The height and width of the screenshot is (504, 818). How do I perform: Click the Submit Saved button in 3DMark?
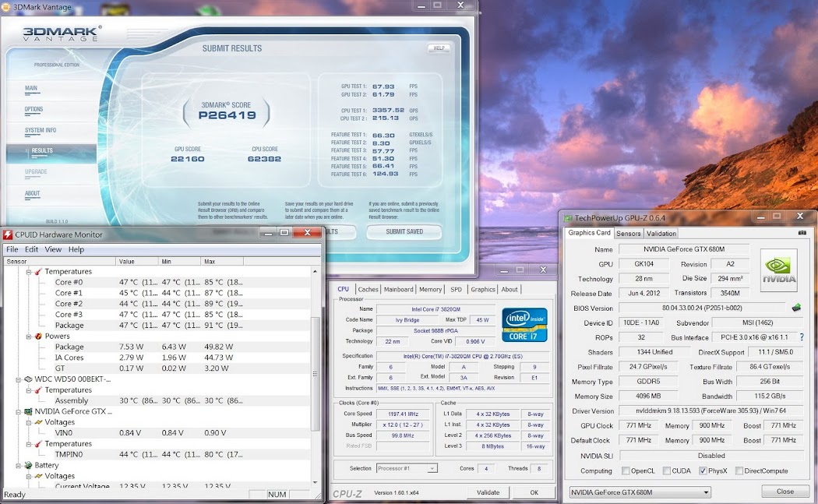[404, 231]
